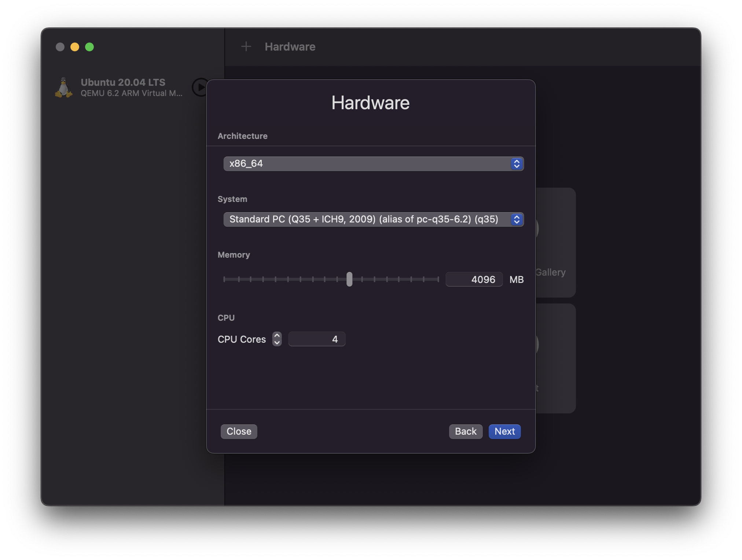The image size is (742, 560).
Task: Increase CPU Cores with the up arrow
Action: pos(277,336)
